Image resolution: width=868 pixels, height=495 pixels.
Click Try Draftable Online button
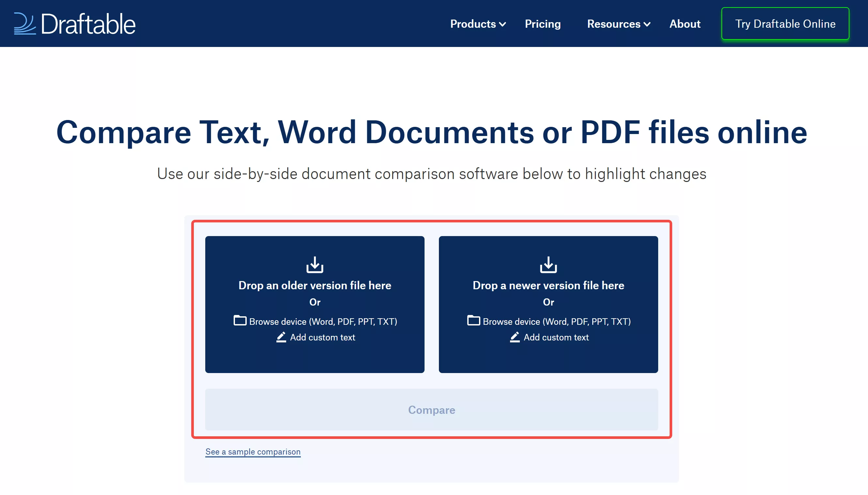tap(785, 24)
